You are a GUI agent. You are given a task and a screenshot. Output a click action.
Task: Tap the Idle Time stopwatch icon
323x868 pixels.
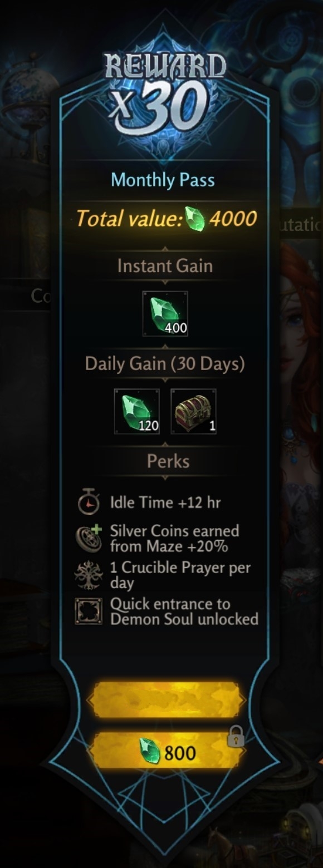(x=89, y=502)
